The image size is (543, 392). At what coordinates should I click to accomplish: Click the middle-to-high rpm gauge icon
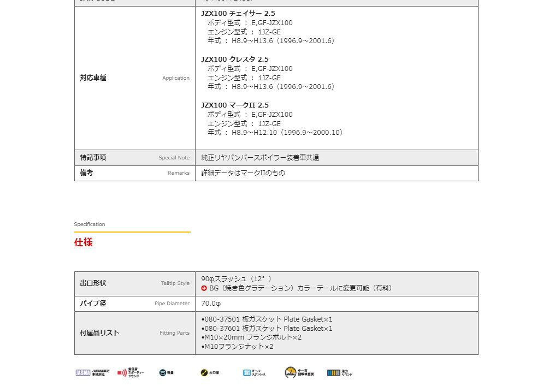[x=291, y=373]
